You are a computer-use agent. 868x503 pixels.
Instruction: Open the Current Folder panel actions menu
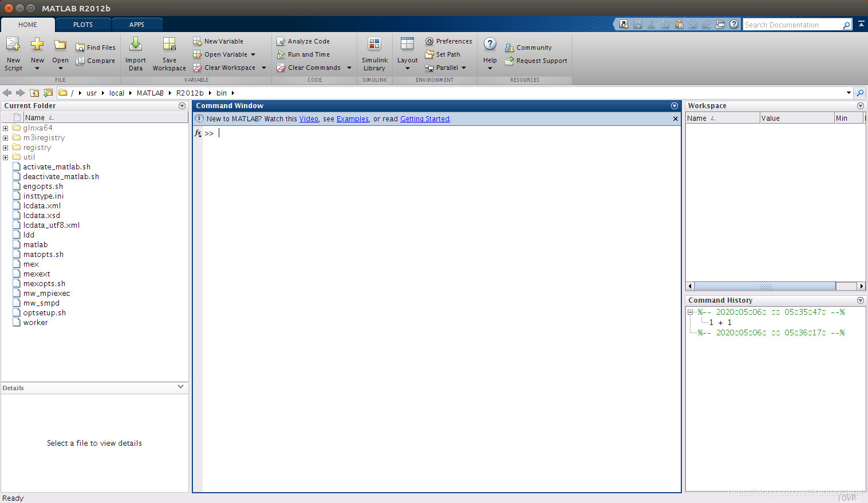182,106
